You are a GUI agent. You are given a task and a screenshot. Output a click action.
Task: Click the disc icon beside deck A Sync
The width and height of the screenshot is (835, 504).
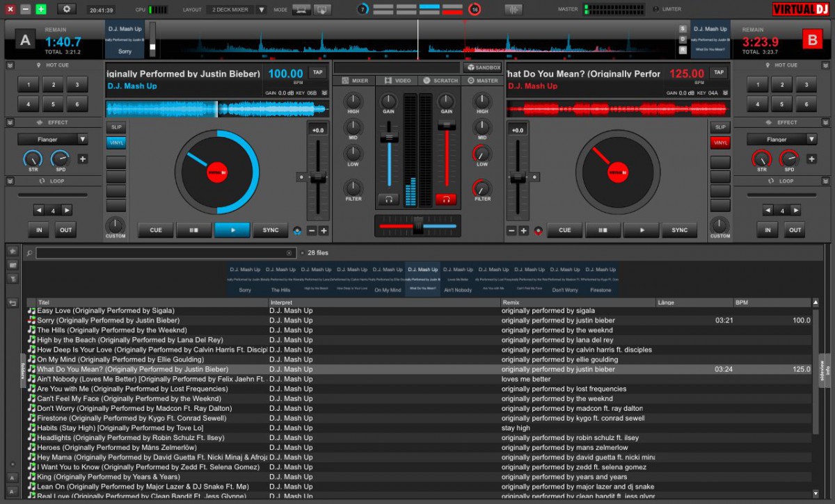(x=298, y=231)
